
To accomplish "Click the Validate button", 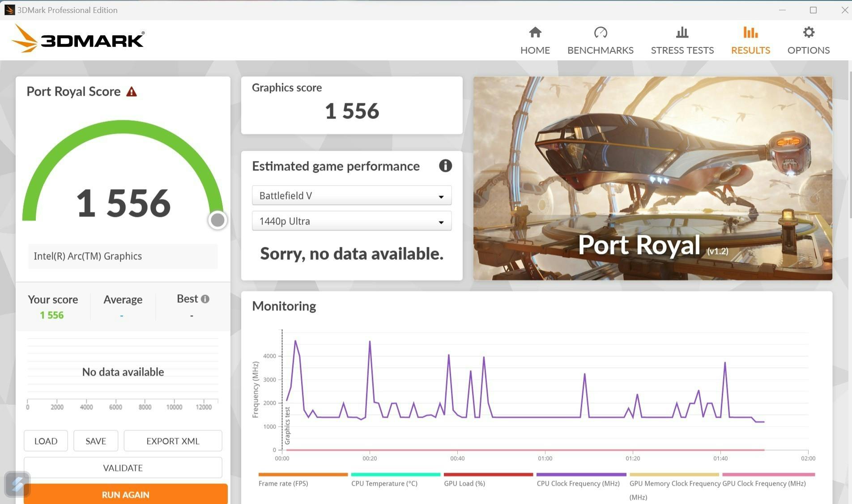I will 123,468.
